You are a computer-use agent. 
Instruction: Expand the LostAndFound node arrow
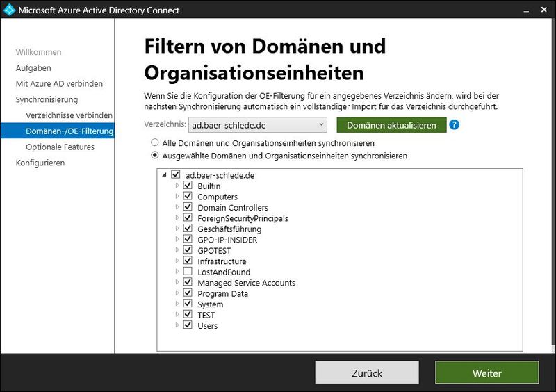coord(177,271)
